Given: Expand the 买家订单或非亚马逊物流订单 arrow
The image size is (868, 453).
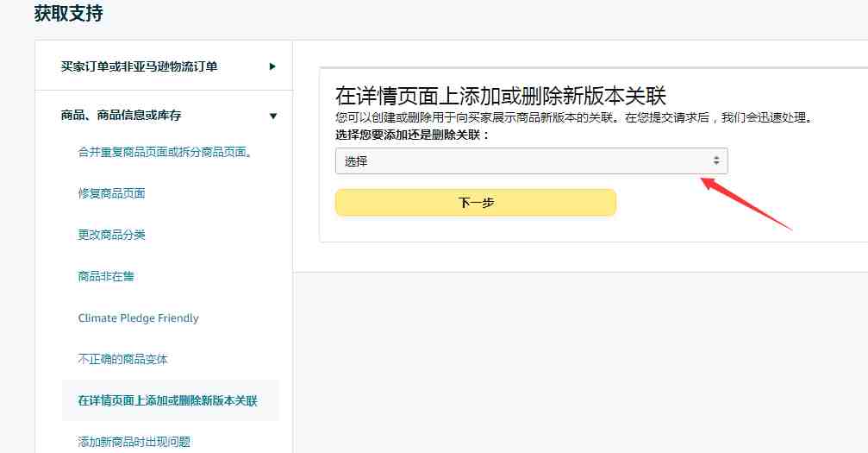Looking at the screenshot, I should pyautogui.click(x=272, y=66).
